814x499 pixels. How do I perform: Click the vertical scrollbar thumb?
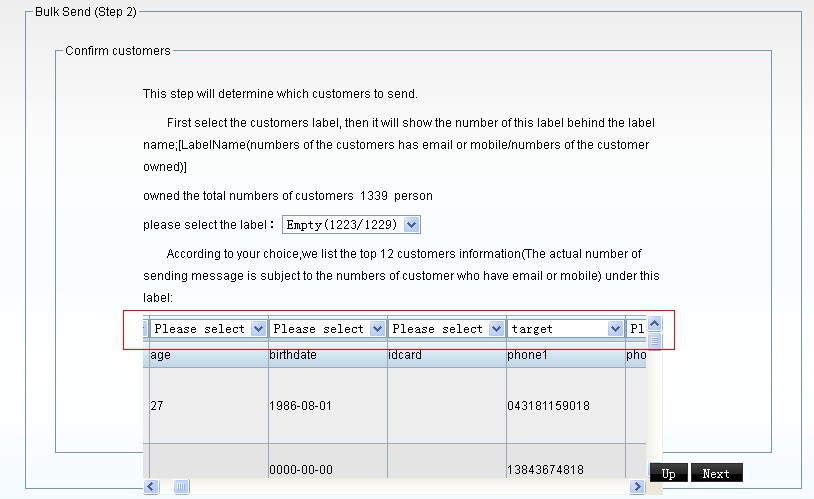click(x=655, y=340)
